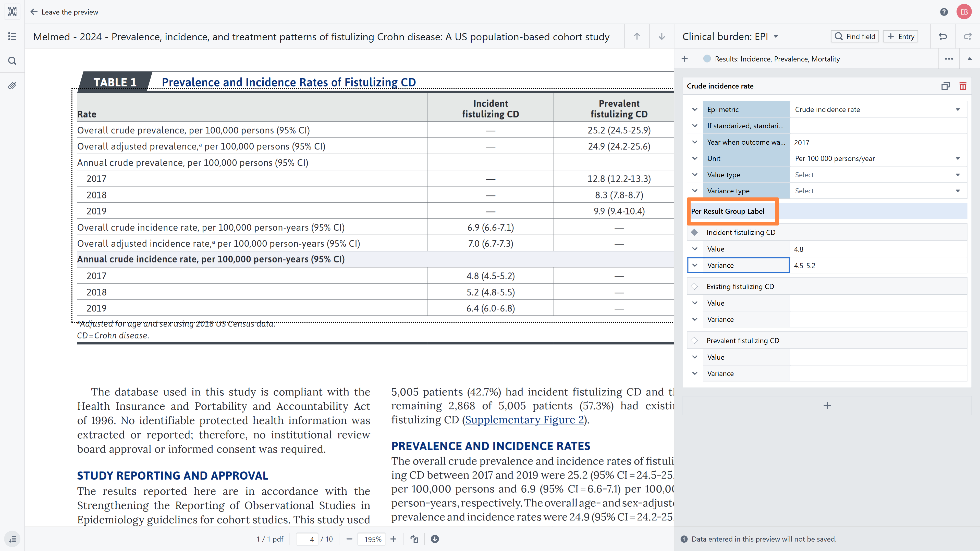Viewport: 980px width, 551px height.
Task: Expand the If standardized row chevron
Action: click(x=695, y=126)
